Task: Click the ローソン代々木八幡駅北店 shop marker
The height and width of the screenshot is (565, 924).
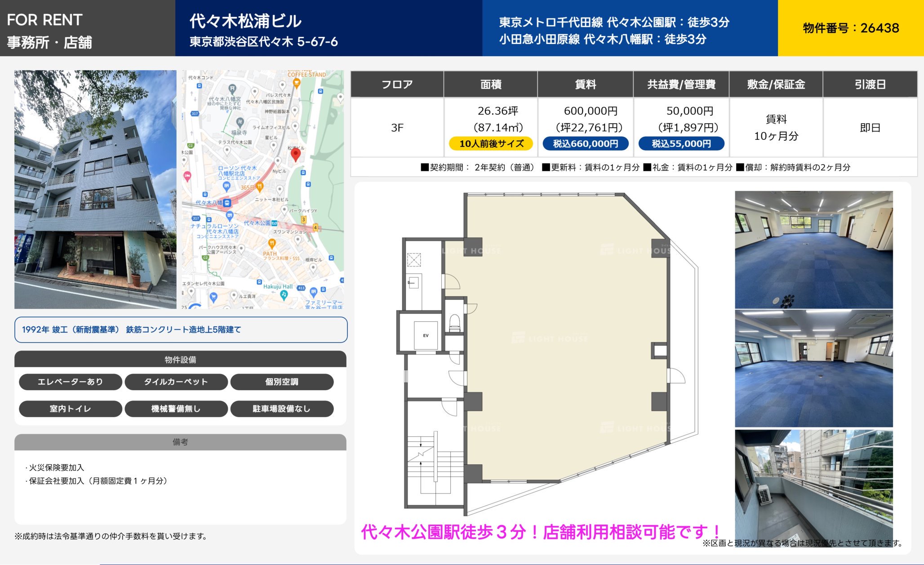Action: point(227,186)
